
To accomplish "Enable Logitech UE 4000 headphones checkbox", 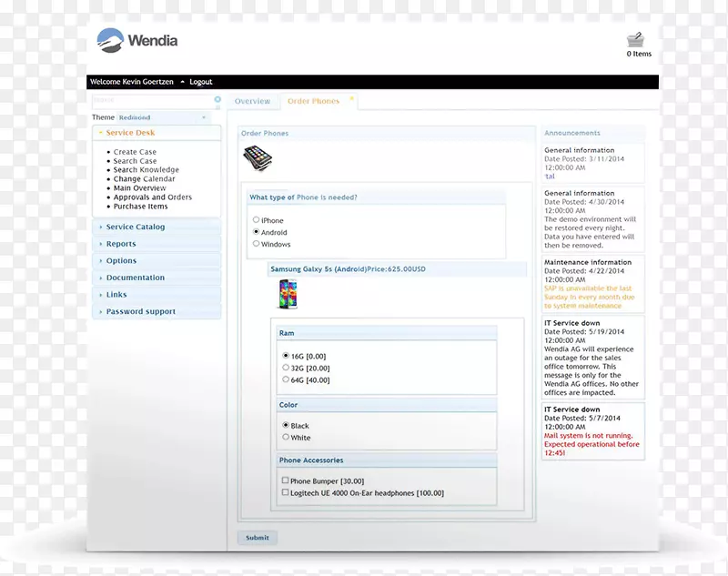I will [286, 492].
